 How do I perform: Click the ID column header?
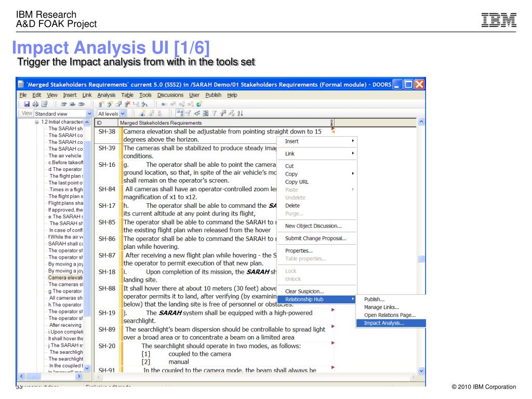107,123
